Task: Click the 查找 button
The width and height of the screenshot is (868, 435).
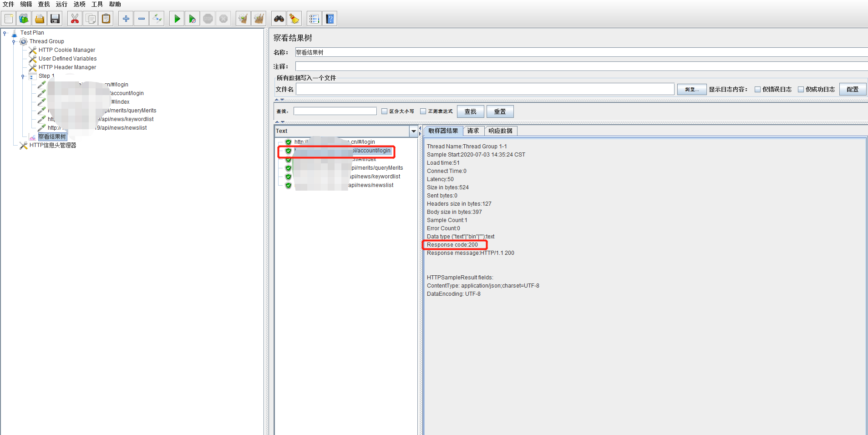Action: 470,111
